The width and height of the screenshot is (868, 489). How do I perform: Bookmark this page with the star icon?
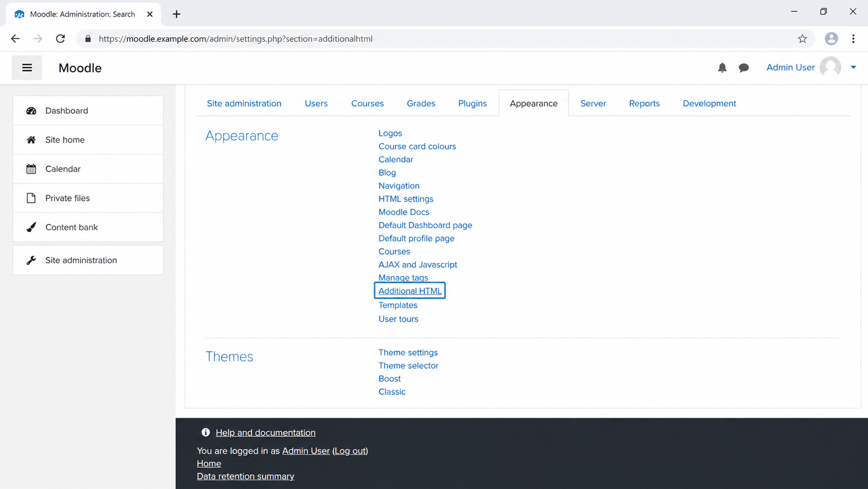click(x=802, y=38)
